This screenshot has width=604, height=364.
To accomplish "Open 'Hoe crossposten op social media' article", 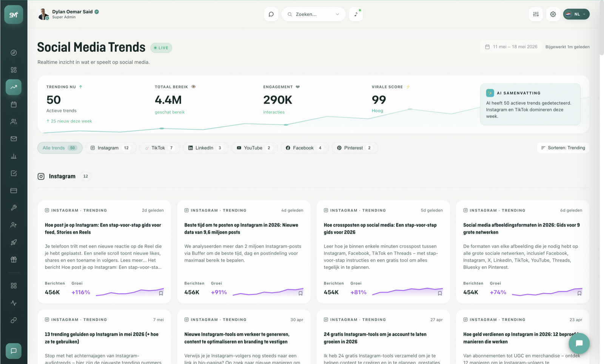I will click(380, 228).
